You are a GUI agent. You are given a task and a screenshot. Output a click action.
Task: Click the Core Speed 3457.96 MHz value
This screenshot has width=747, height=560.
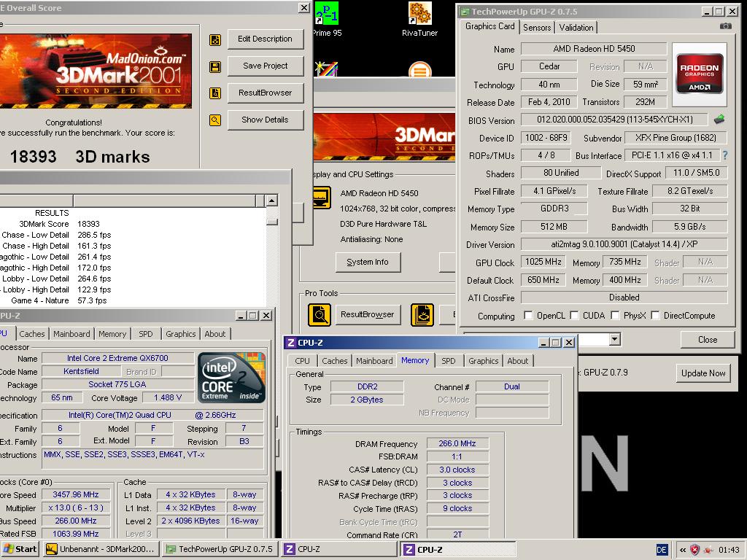point(76,495)
